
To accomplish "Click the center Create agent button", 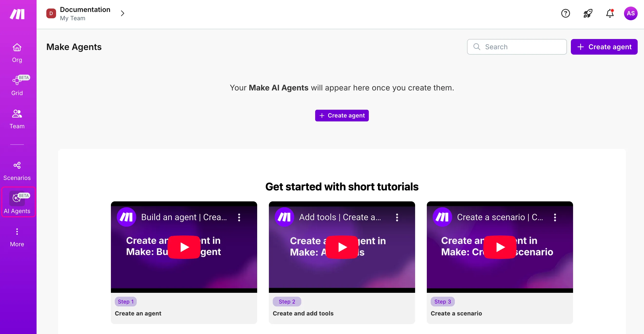I will [342, 116].
